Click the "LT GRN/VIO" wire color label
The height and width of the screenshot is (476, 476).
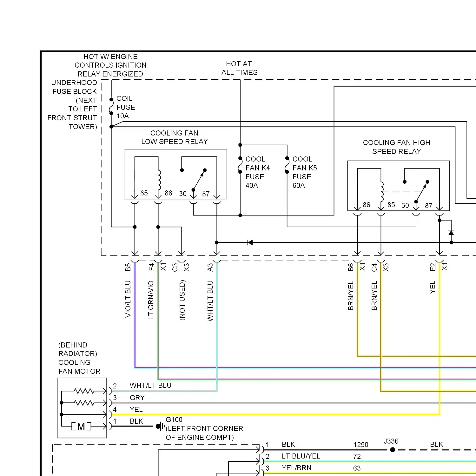coord(151,300)
